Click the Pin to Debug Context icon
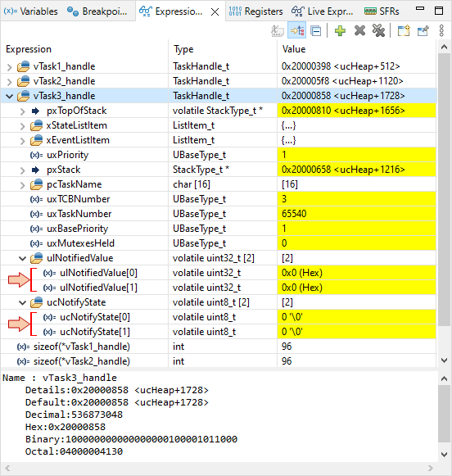The image size is (452, 476). click(423, 30)
